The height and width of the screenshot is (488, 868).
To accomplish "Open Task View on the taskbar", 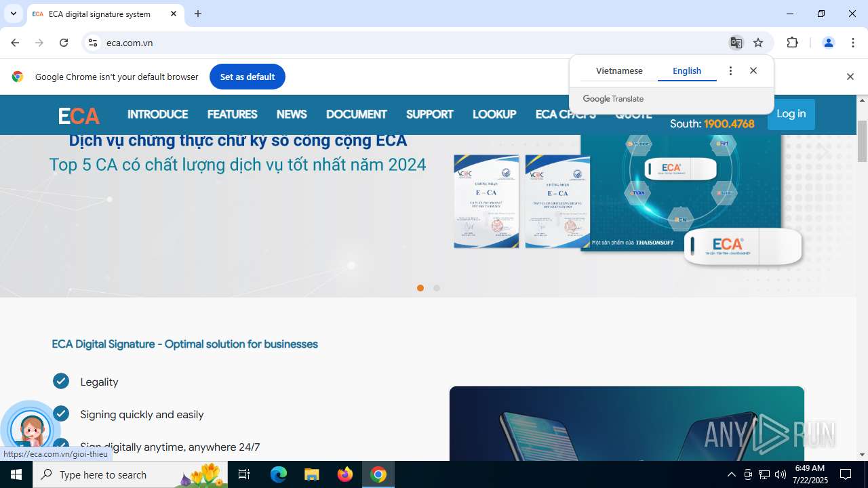I will (244, 474).
